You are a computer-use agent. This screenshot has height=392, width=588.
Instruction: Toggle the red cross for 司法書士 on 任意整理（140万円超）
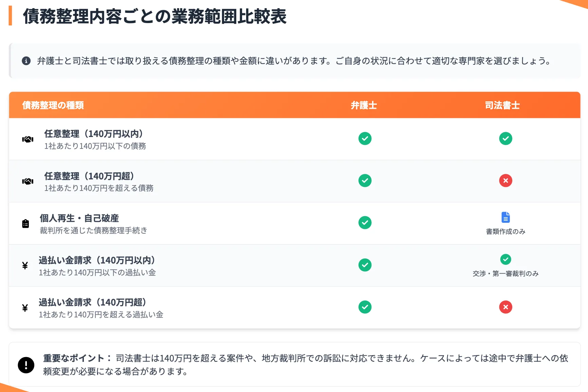506,181
